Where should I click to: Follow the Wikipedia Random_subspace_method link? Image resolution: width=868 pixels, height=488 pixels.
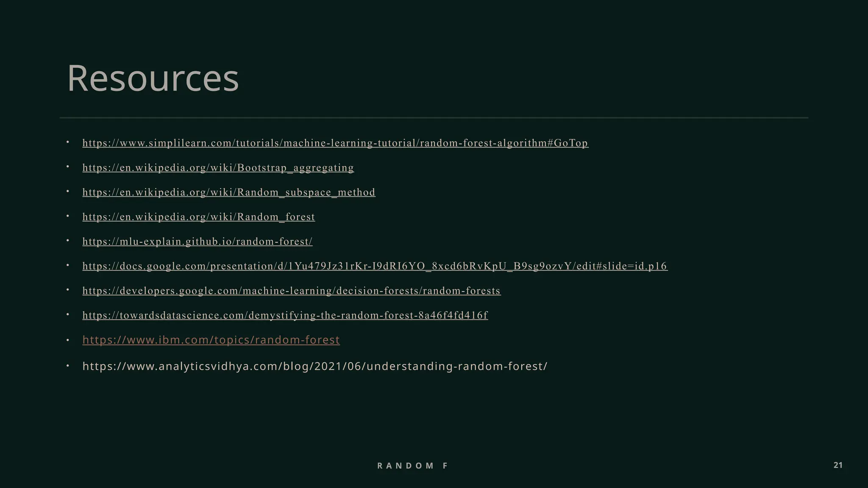click(x=229, y=192)
